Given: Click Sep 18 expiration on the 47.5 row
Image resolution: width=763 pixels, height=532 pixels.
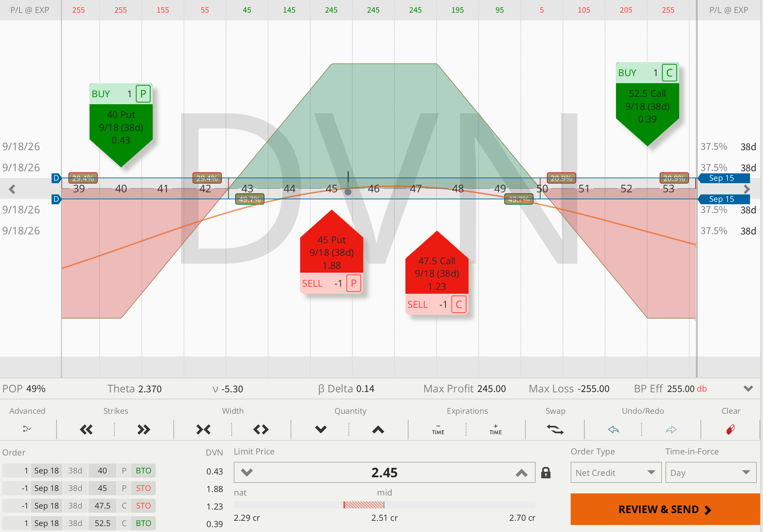Looking at the screenshot, I should 46,506.
